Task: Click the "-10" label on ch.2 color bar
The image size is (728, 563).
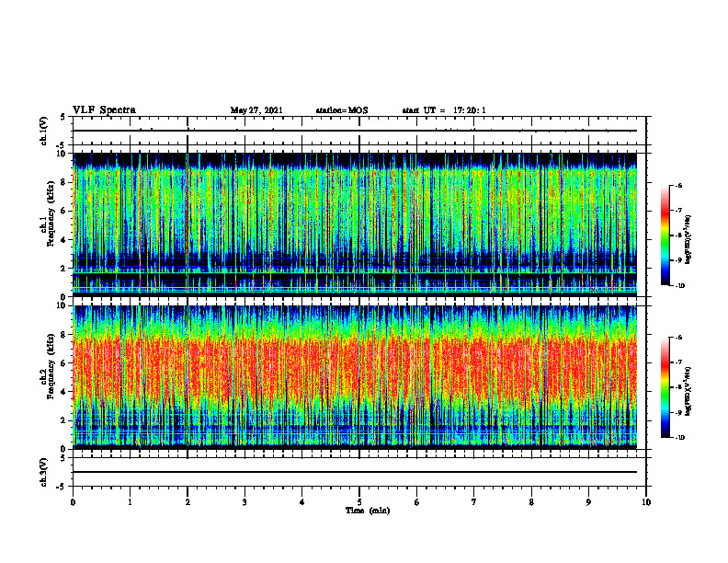Action: pyautogui.click(x=679, y=437)
